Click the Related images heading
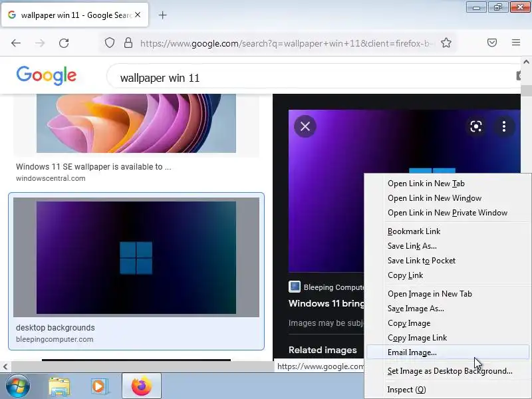Screen dimensions: 532x399 point(323,350)
